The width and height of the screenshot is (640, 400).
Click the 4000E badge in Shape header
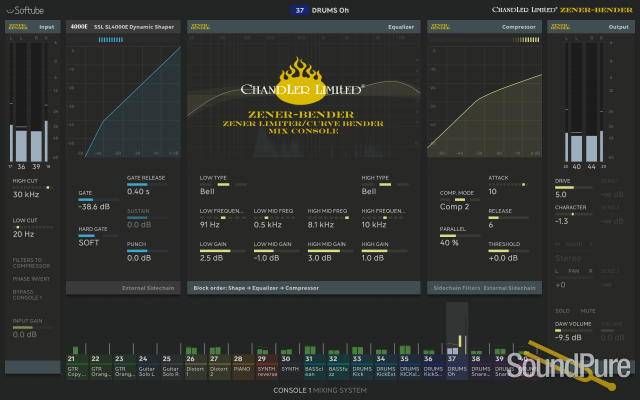tap(79, 27)
